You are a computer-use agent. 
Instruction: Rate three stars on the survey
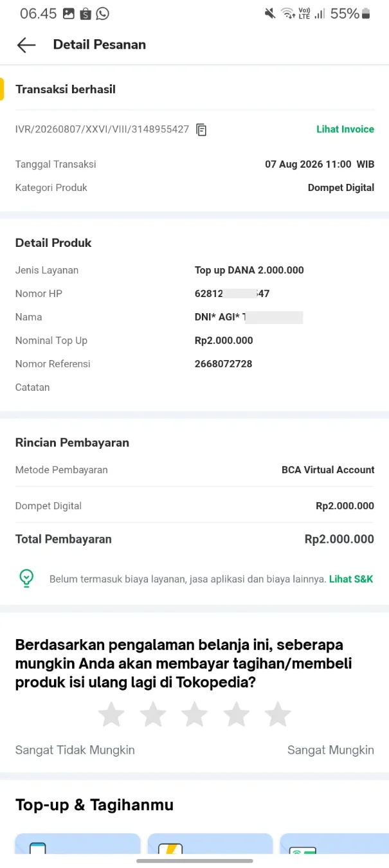195,714
